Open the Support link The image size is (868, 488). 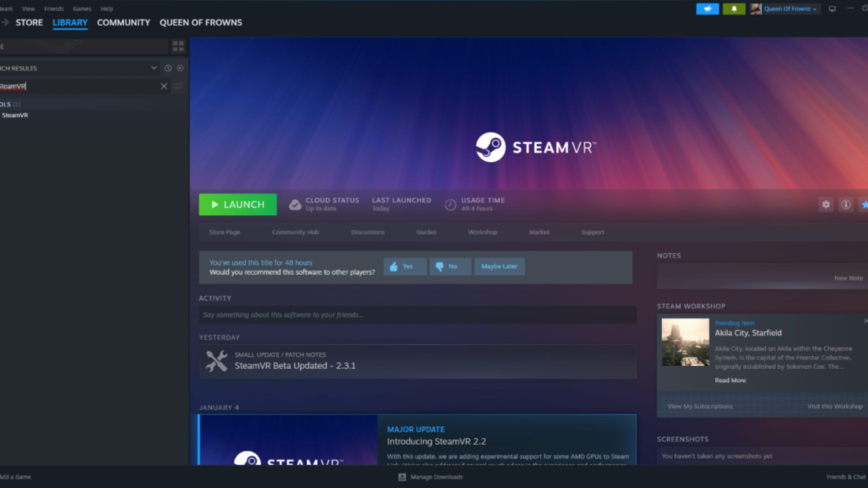[592, 232]
